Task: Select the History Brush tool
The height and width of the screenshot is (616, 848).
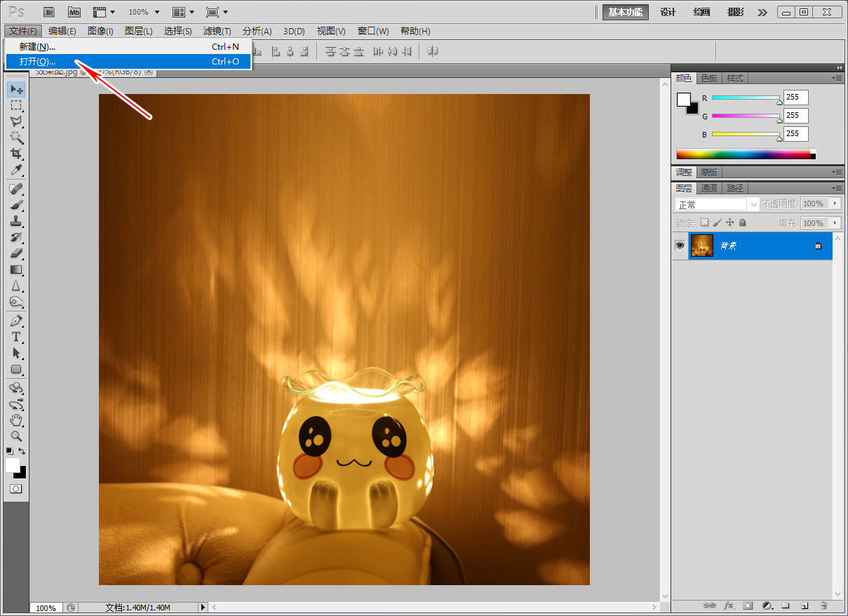Action: pos(17,237)
